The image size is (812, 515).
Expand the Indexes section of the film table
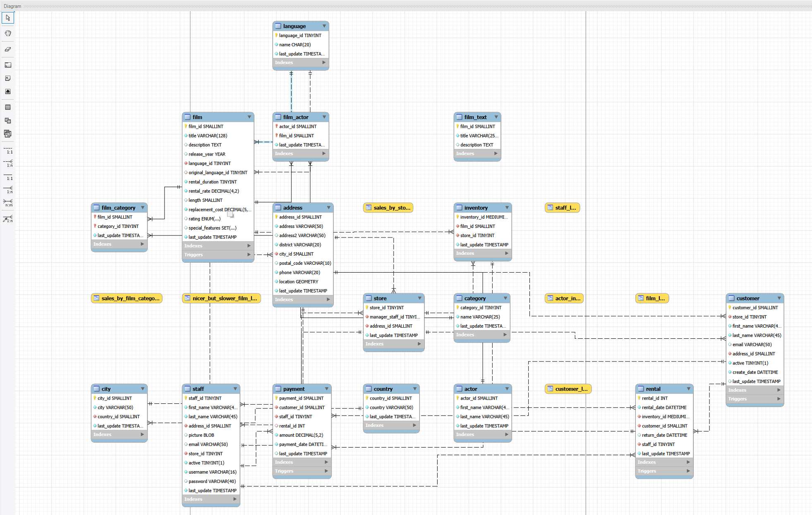point(249,245)
